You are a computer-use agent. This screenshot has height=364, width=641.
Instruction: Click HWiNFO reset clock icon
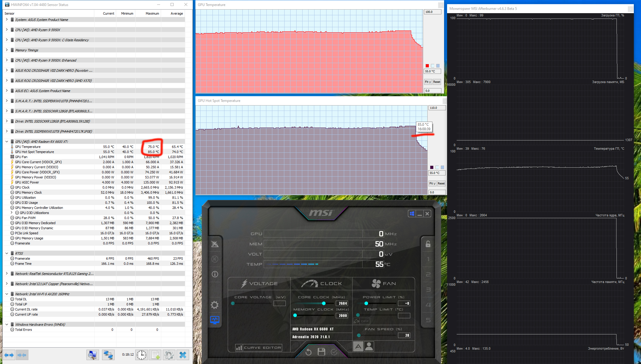pos(142,355)
